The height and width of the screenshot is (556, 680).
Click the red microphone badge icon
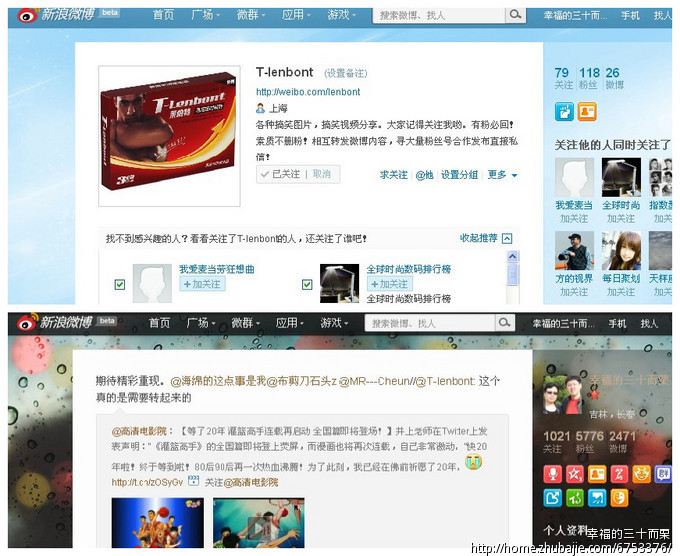point(551,472)
